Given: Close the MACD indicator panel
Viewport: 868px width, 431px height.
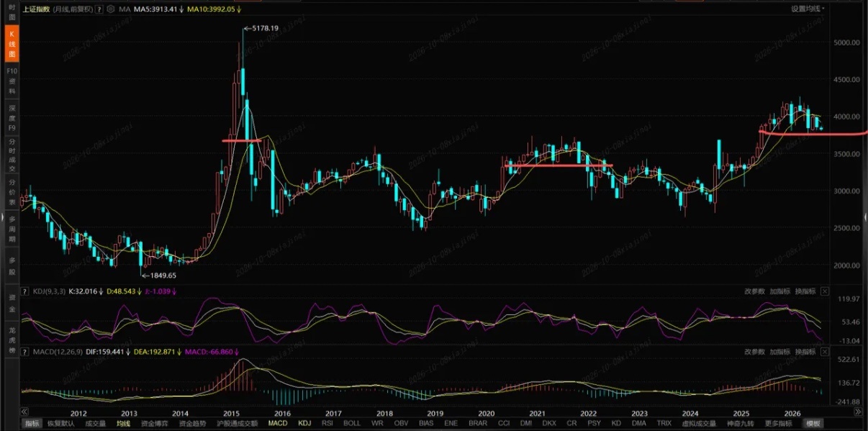Looking at the screenshot, I should pyautogui.click(x=825, y=352).
